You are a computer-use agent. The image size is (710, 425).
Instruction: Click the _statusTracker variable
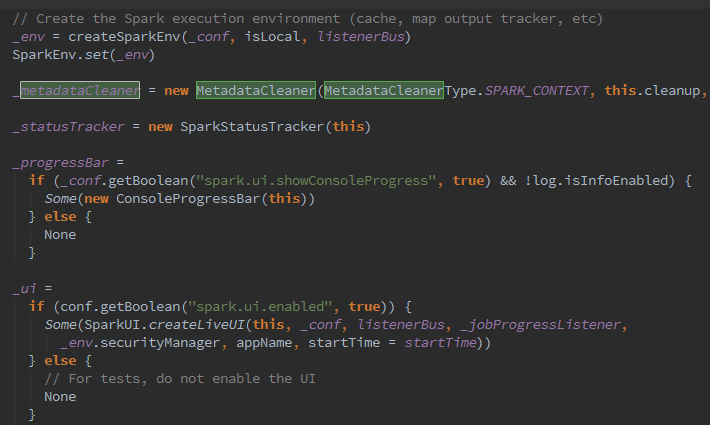pyautogui.click(x=68, y=127)
